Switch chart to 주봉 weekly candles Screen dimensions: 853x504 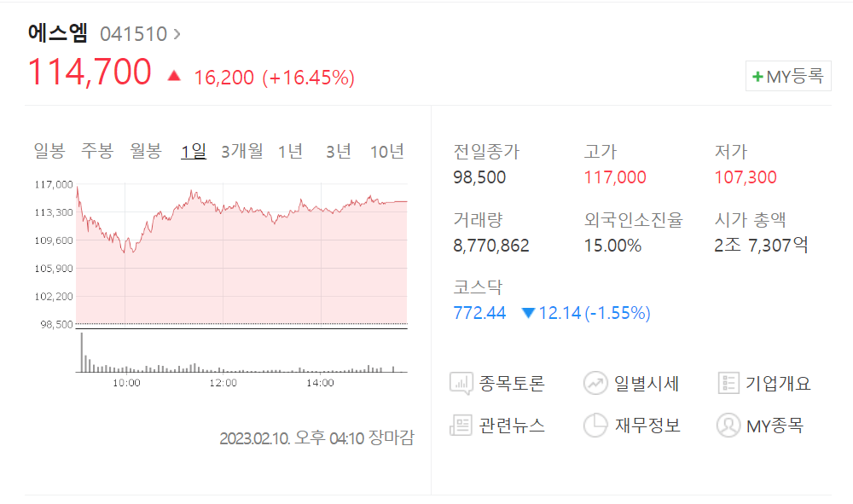97,152
